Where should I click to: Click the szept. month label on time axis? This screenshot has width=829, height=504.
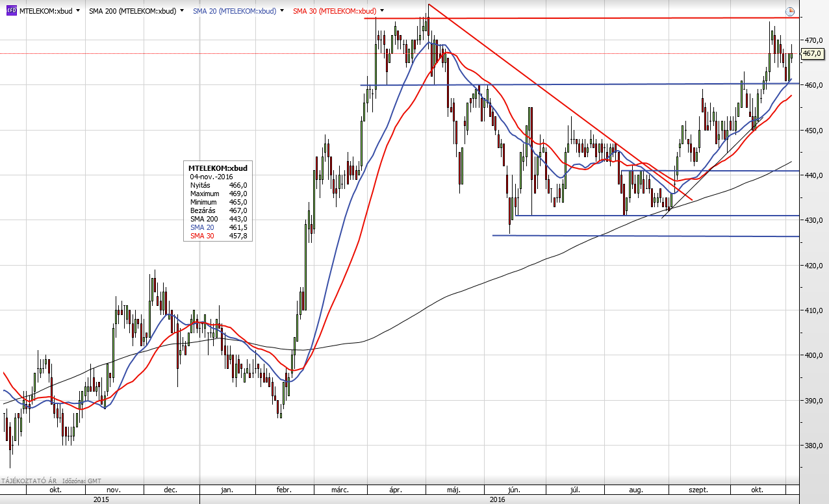698,490
